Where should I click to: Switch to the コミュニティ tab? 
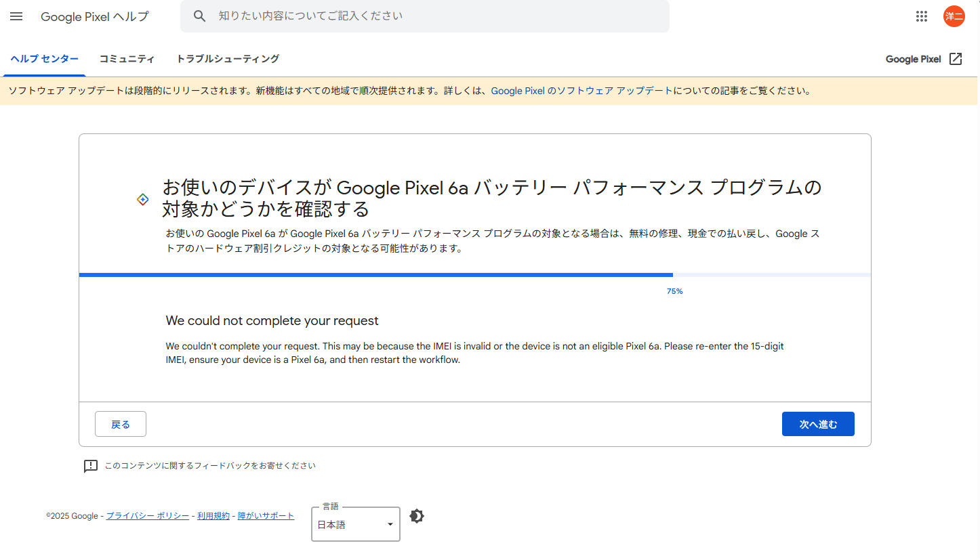tap(127, 59)
